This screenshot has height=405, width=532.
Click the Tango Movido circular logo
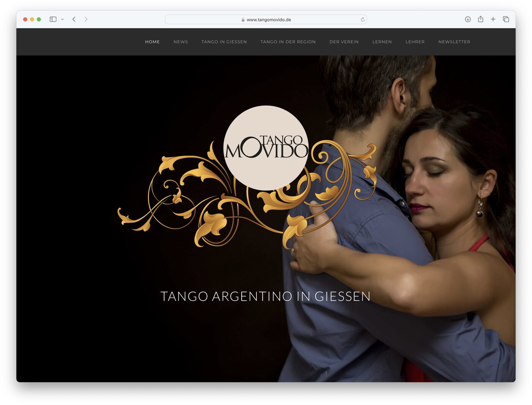(x=266, y=148)
